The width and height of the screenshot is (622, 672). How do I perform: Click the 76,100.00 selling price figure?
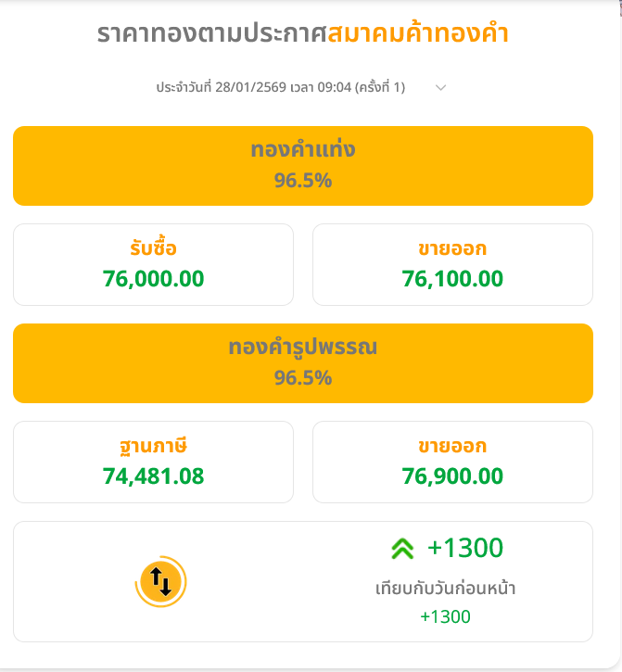pyautogui.click(x=452, y=279)
